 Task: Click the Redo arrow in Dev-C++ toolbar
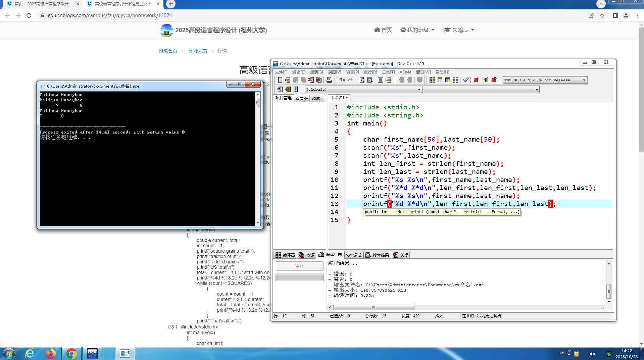[x=350, y=80]
